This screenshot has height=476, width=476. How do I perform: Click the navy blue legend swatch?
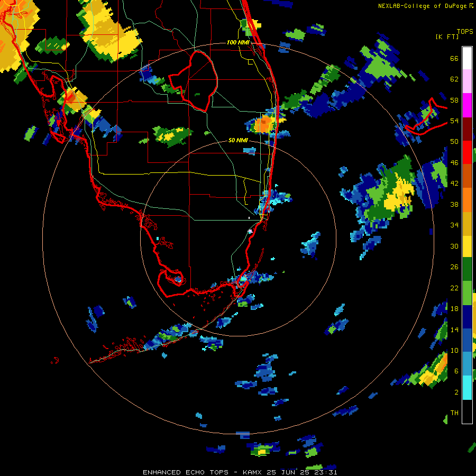[x=467, y=317]
